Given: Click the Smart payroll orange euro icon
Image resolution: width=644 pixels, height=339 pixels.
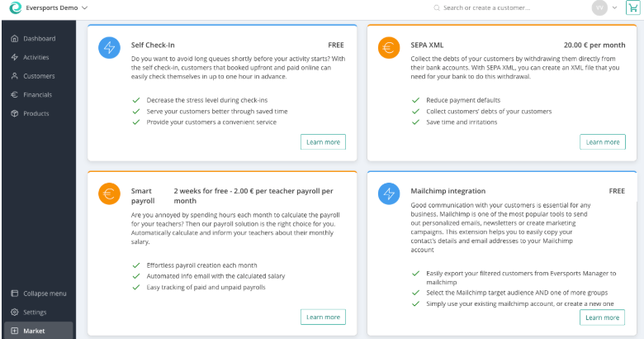Looking at the screenshot, I should (x=109, y=193).
